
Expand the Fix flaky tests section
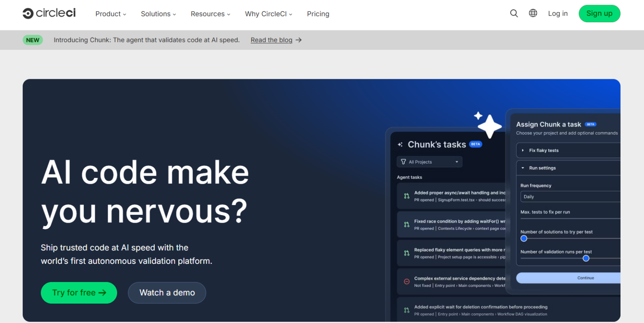point(522,150)
